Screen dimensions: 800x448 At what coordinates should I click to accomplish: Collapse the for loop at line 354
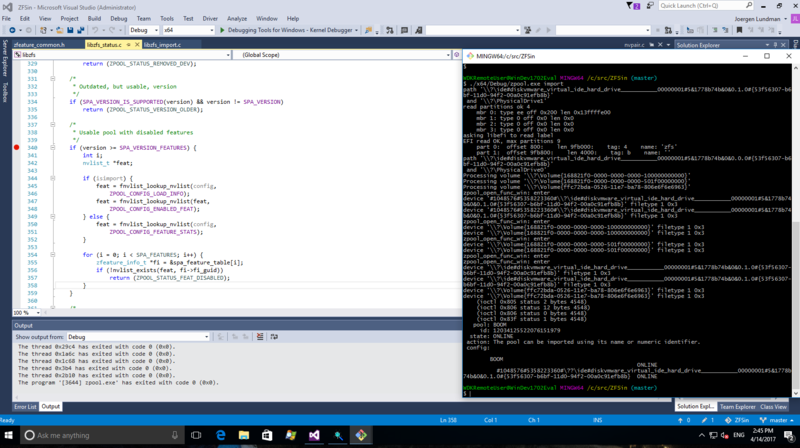point(53,255)
